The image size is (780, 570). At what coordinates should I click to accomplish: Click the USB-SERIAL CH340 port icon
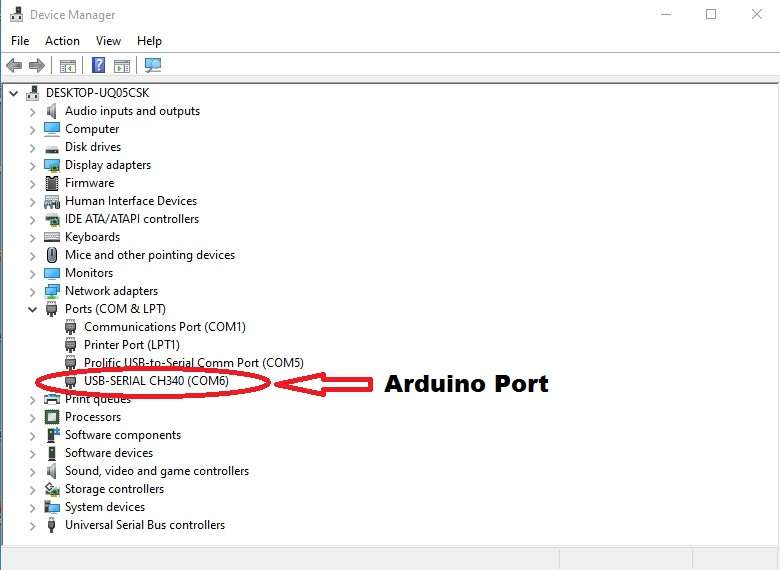pyautogui.click(x=71, y=381)
